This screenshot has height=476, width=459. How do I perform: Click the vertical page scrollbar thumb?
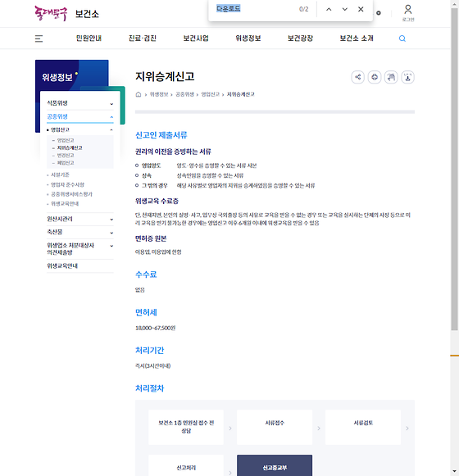(x=454, y=169)
